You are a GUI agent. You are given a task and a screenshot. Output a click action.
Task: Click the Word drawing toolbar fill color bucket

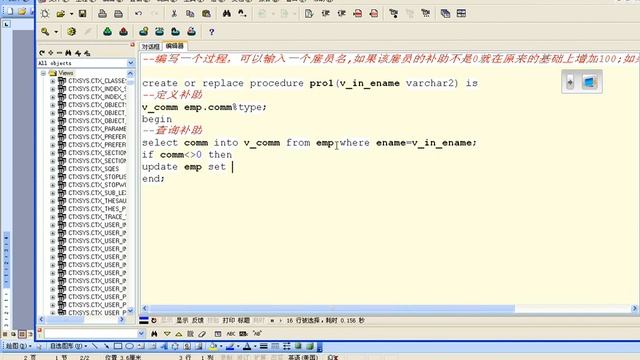pyautogui.click(x=213, y=347)
